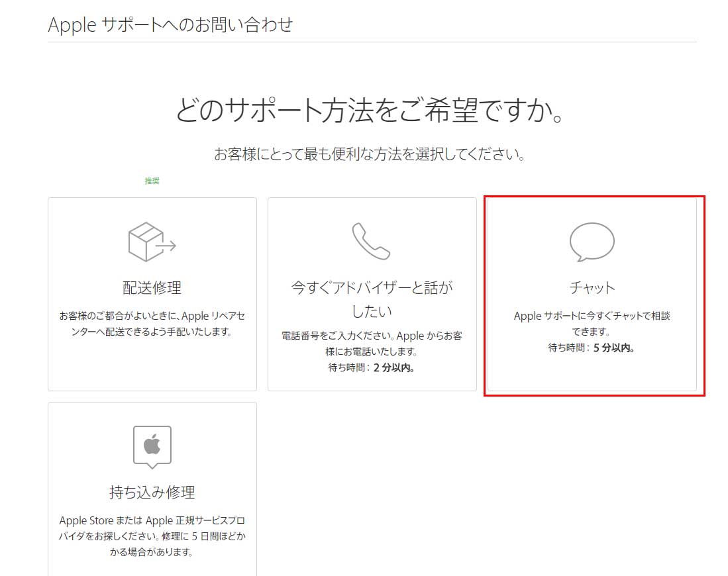Click the 待ち時間 2 分以内 wait time text
728x576 pixels.
(372, 367)
